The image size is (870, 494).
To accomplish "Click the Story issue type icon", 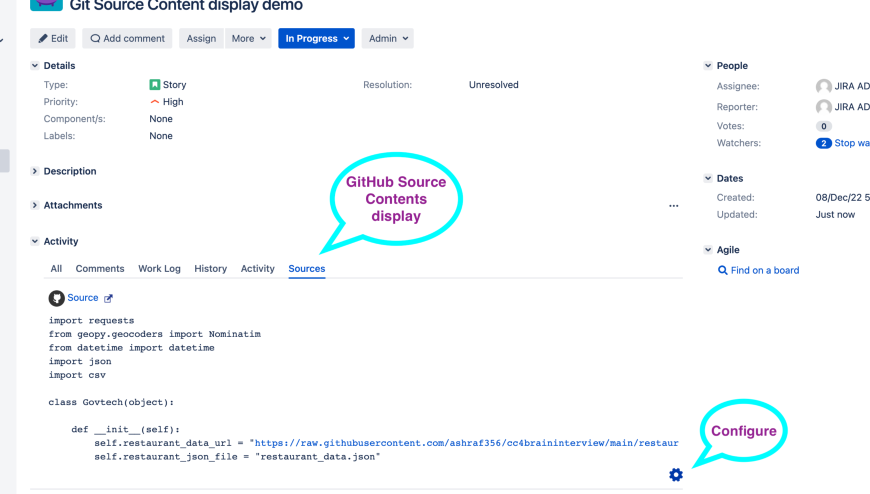I will 155,84.
